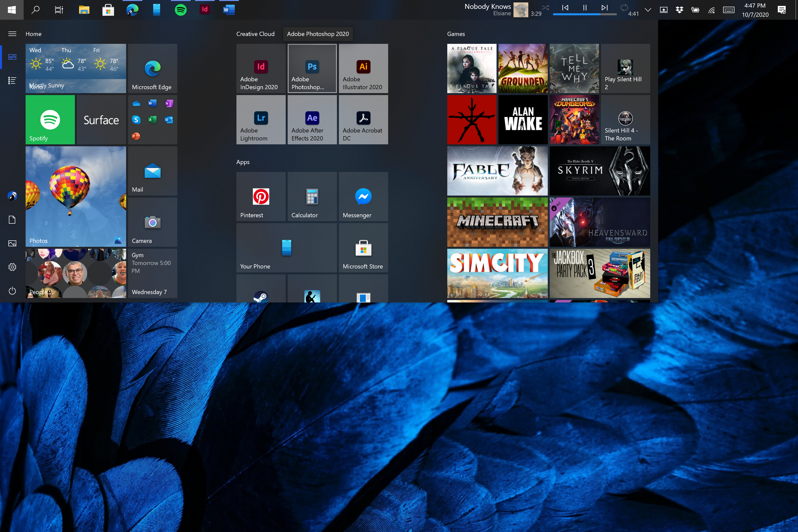The image size is (798, 532).
Task: Open the Calculator tile
Action: point(312,197)
